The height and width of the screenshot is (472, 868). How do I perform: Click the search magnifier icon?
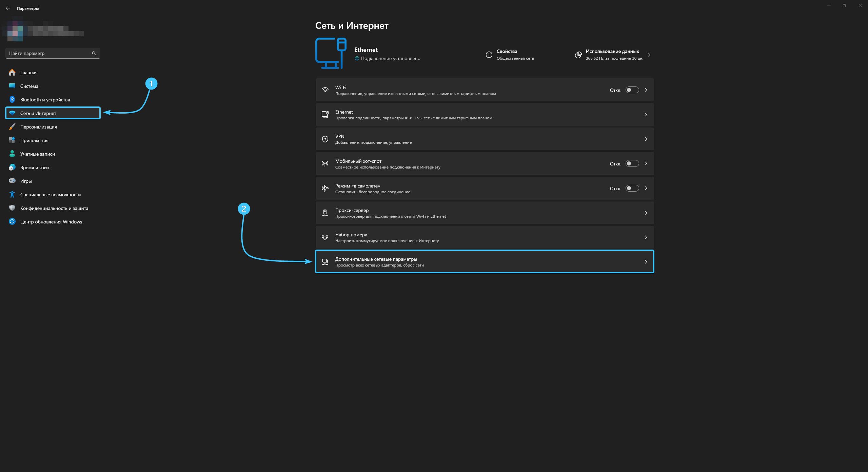(x=94, y=53)
